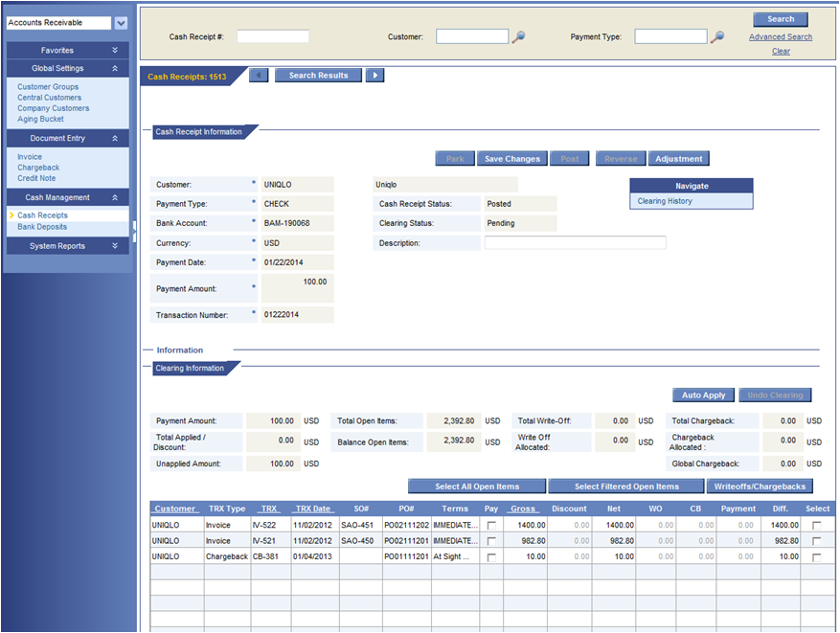This screenshot has height=633, width=840.
Task: Expand the Favorites panel
Action: (115, 50)
